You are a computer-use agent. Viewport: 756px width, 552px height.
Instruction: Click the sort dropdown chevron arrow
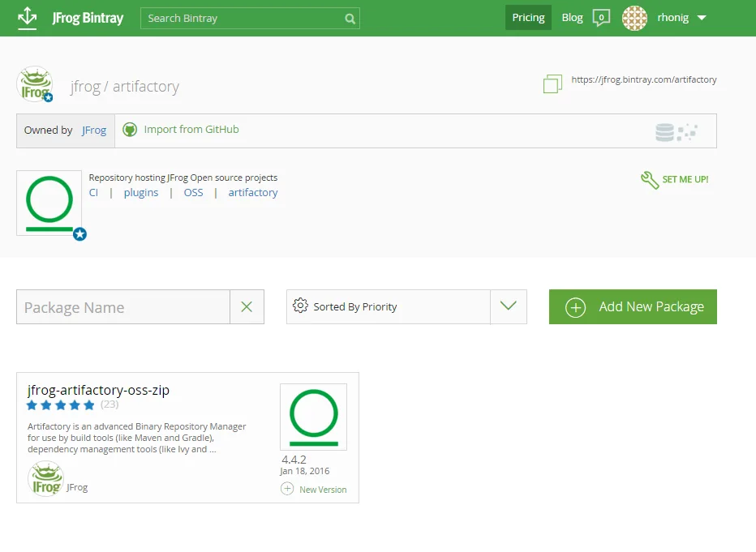click(508, 306)
